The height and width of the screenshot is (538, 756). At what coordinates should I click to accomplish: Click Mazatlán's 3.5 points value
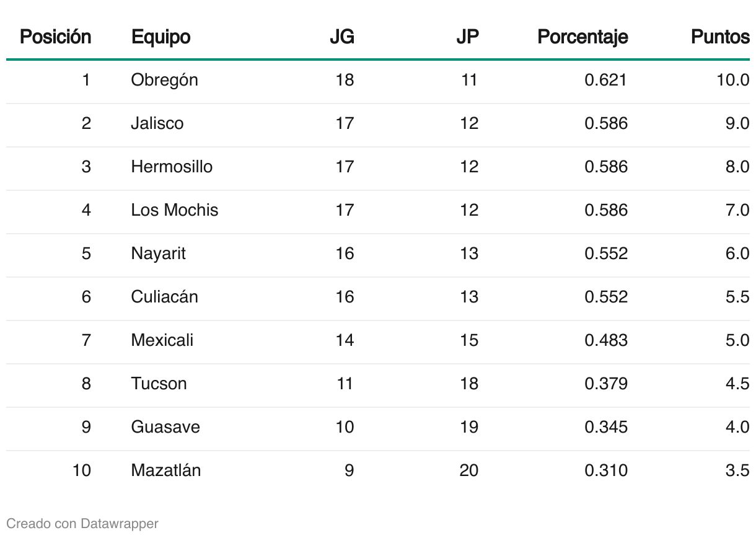point(737,470)
